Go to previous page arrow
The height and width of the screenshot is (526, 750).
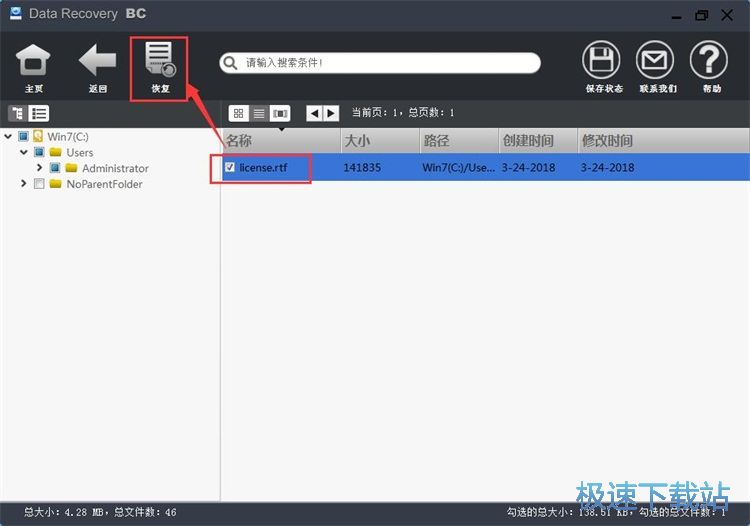tap(314, 113)
